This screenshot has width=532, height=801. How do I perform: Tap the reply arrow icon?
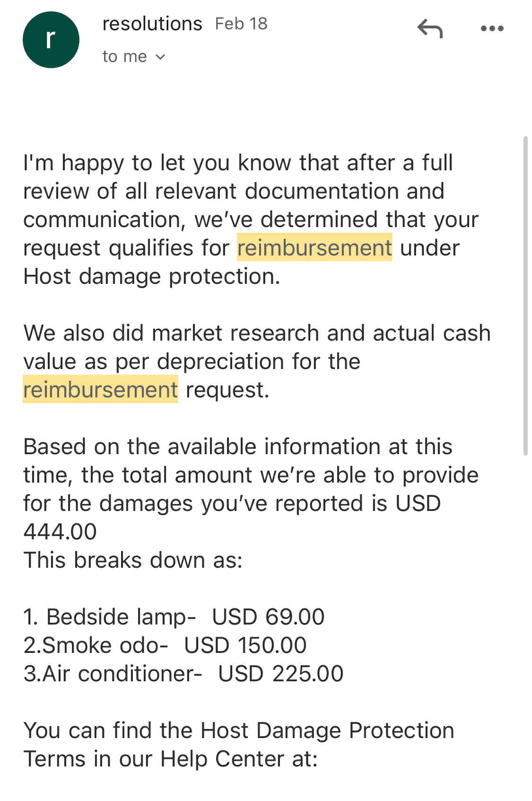(x=430, y=29)
